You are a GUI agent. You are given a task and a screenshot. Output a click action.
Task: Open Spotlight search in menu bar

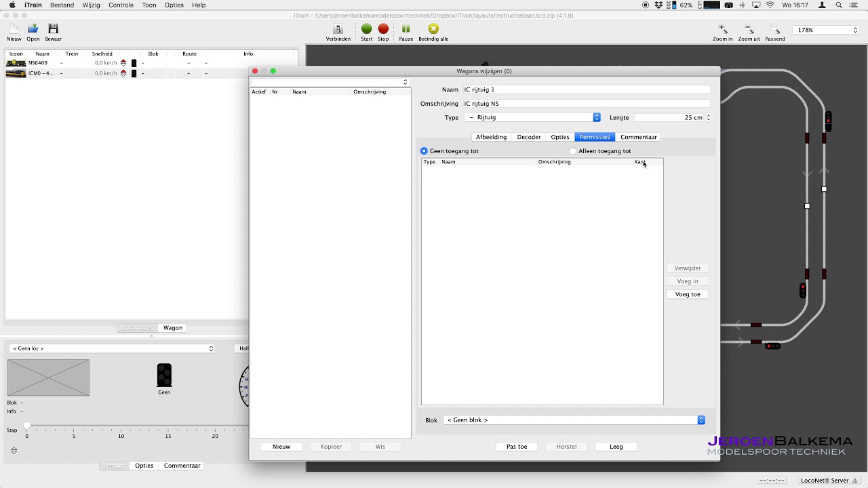(839, 5)
